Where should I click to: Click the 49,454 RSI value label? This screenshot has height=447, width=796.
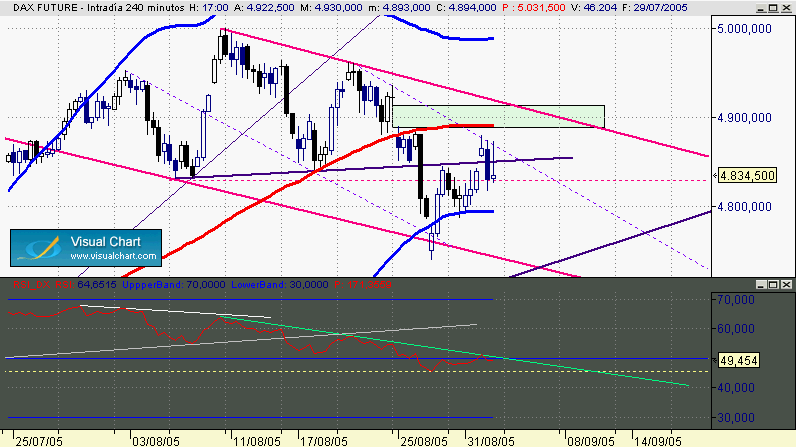click(x=739, y=361)
